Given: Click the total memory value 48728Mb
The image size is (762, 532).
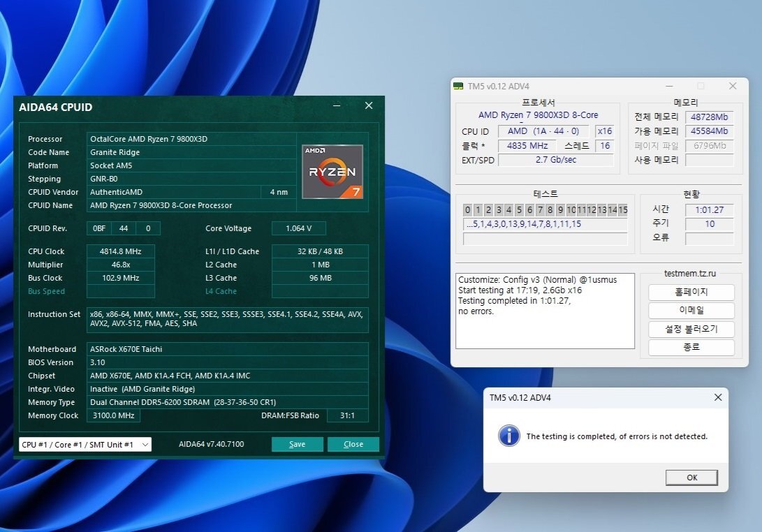Looking at the screenshot, I should click(709, 117).
